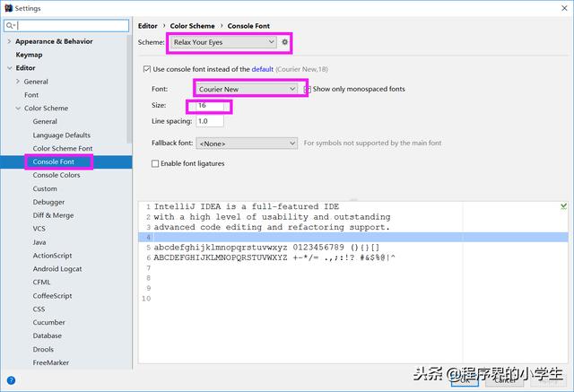Select Console Colors item
Image resolution: width=574 pixels, height=392 pixels.
(x=57, y=175)
